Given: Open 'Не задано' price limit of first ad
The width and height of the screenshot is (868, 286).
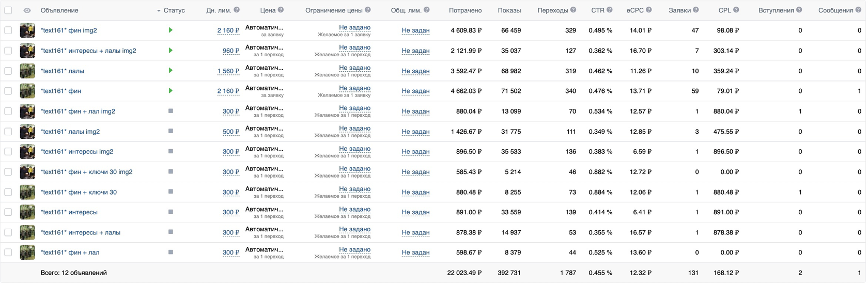Looking at the screenshot, I should pyautogui.click(x=354, y=27).
